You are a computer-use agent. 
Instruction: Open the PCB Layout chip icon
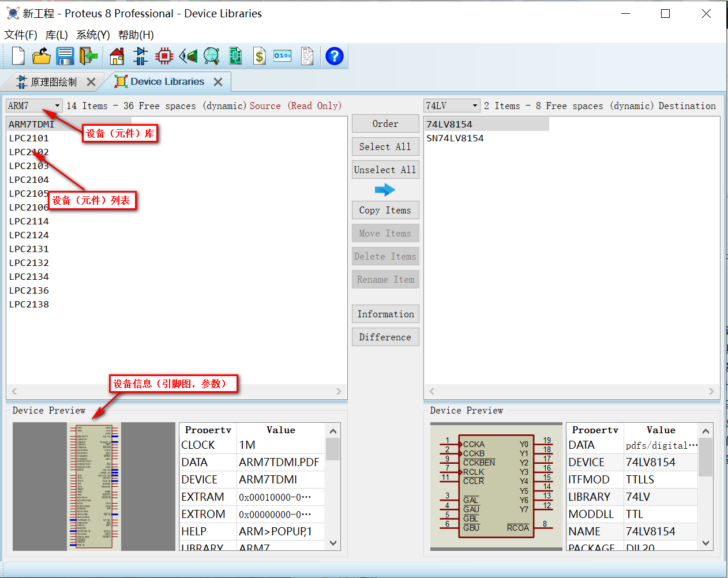point(164,56)
